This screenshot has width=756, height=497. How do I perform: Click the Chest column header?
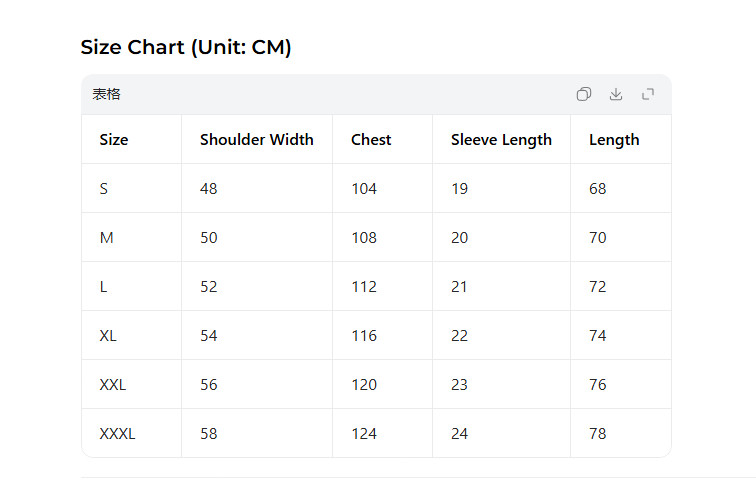[371, 140]
